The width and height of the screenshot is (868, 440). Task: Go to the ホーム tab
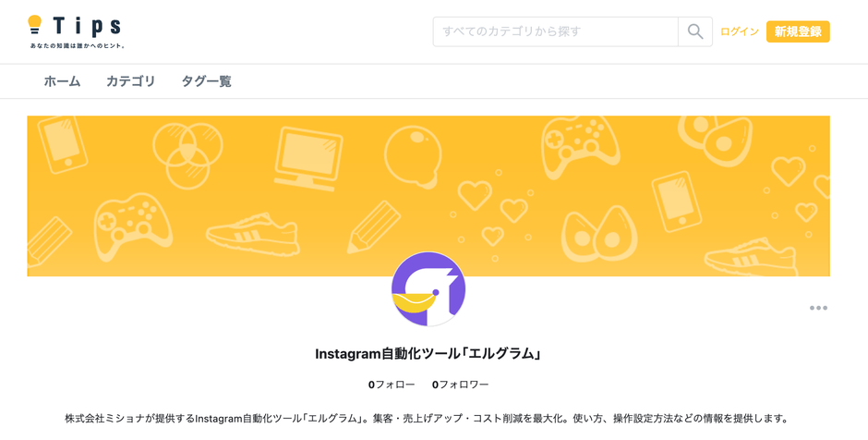(x=62, y=81)
